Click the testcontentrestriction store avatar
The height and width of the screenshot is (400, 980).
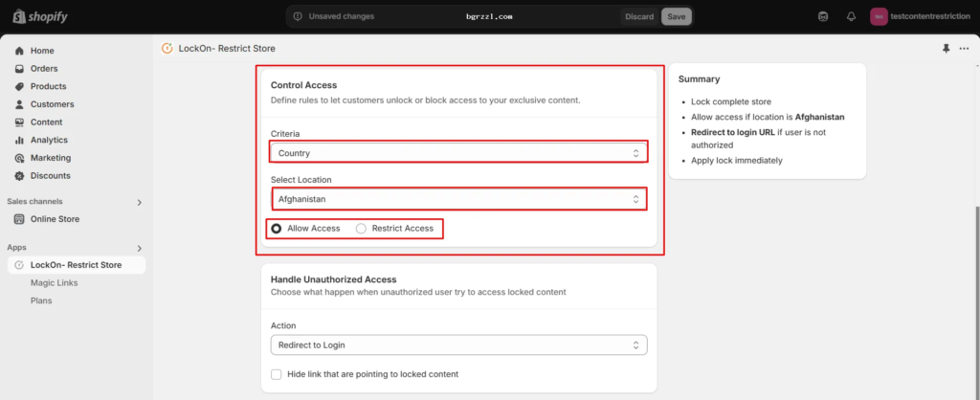(x=879, y=16)
